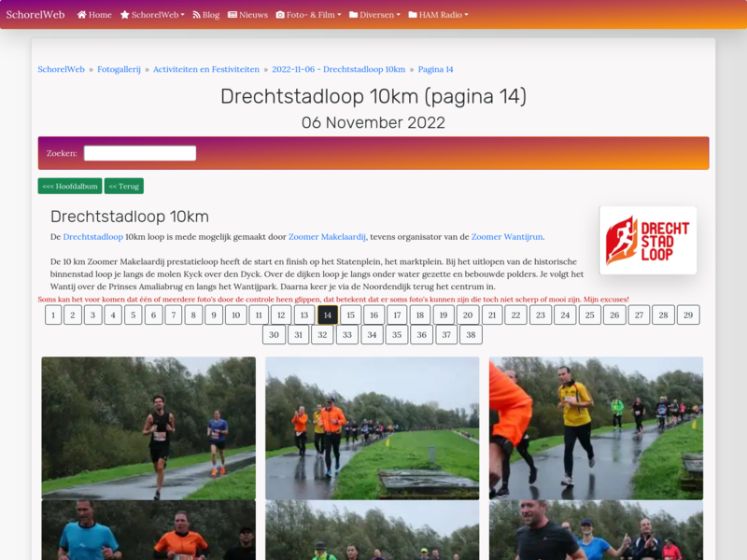Go to gallery page 38

click(x=471, y=335)
